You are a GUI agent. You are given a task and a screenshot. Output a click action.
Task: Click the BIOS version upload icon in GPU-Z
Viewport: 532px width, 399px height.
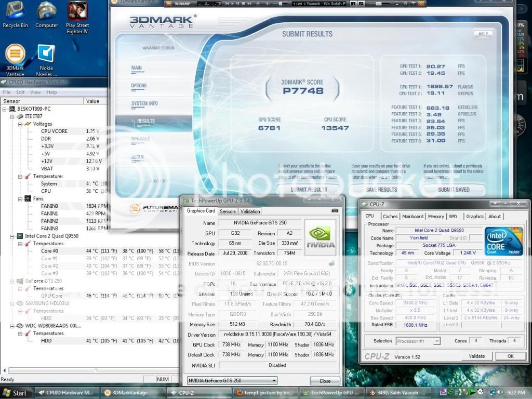coord(331,263)
